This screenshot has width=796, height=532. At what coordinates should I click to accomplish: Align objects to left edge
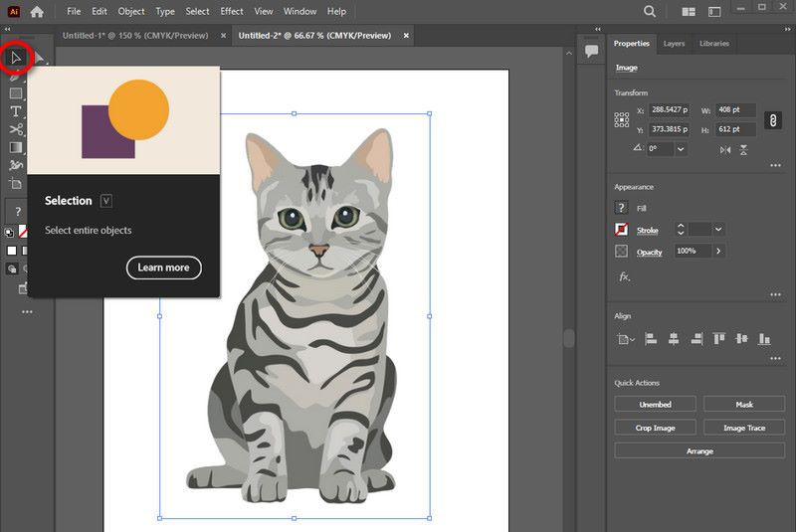651,339
